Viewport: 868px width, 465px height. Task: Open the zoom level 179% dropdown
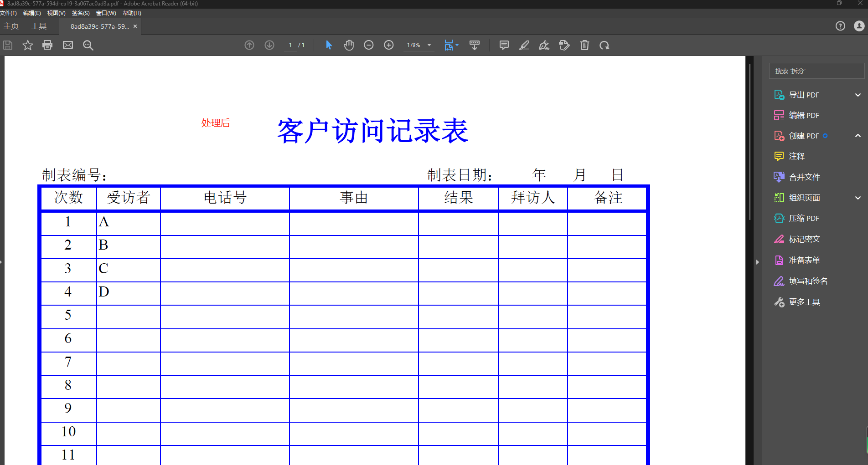[x=418, y=45]
